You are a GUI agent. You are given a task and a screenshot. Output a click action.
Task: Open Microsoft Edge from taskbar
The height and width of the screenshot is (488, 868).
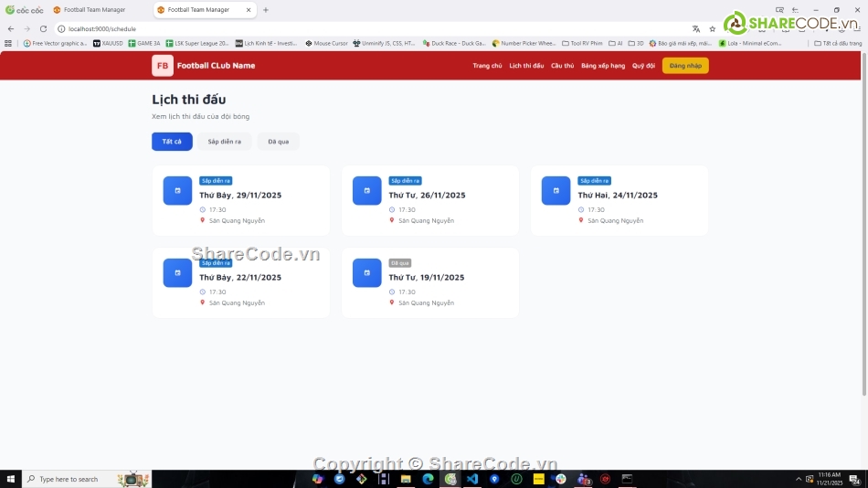coord(428,479)
